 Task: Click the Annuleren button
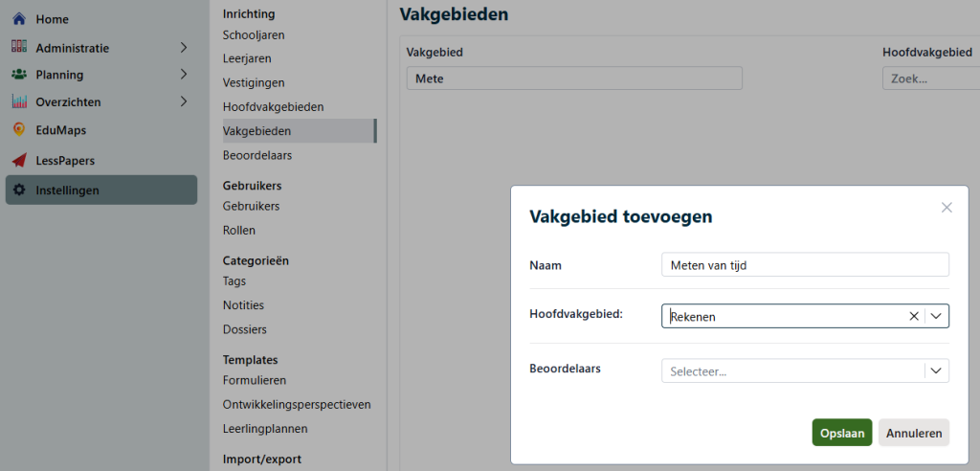coord(913,433)
